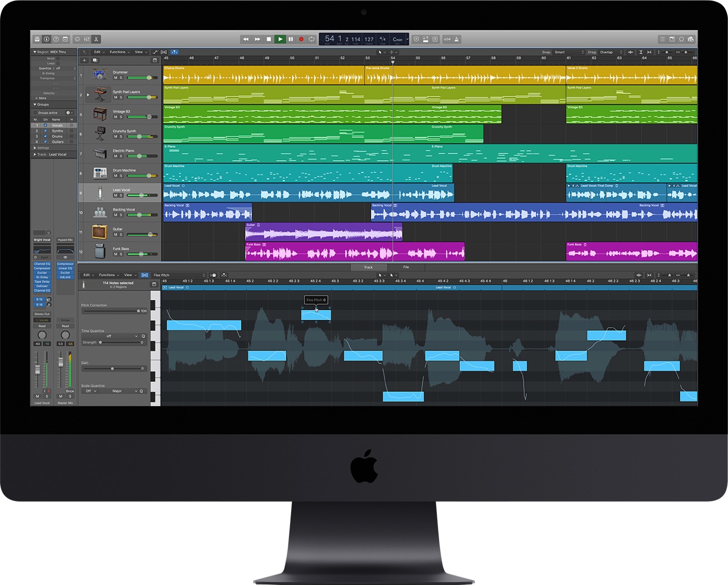Click the add new track plus button
Viewport: 728px width, 585px height.
(84, 60)
